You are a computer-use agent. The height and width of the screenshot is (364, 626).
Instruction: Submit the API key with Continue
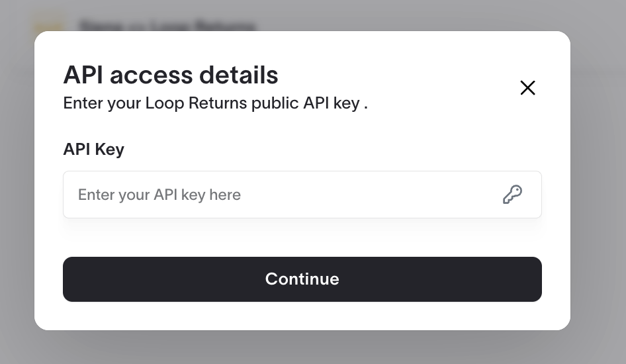click(x=302, y=279)
